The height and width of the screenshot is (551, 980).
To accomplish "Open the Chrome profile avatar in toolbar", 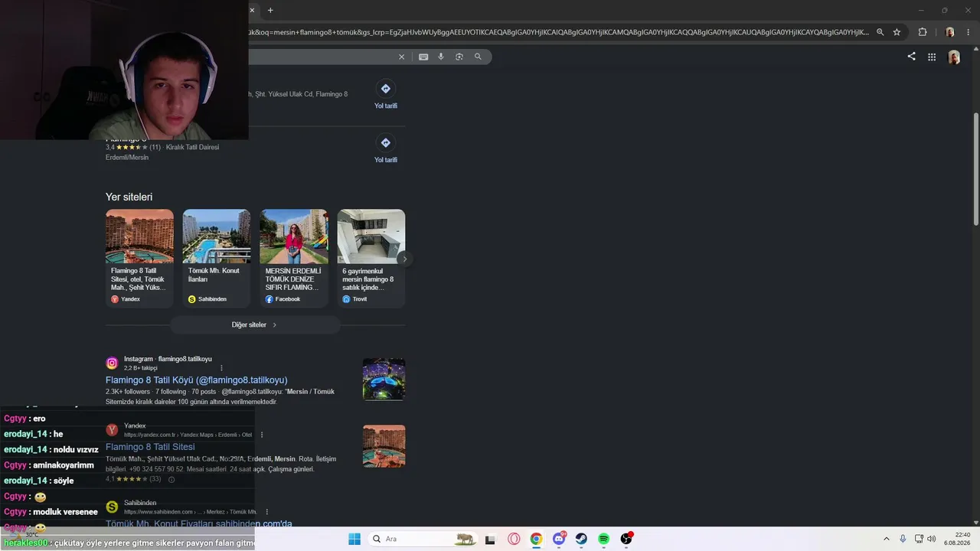I will pyautogui.click(x=950, y=32).
